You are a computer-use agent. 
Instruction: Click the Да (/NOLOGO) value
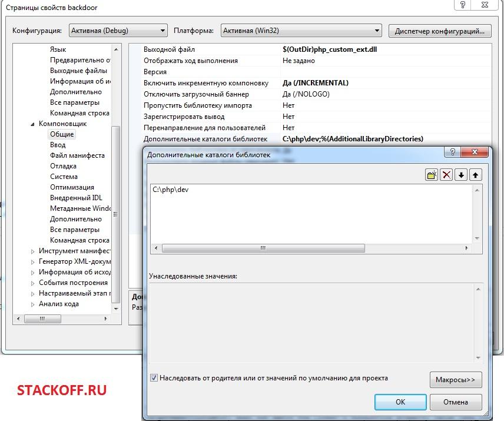tap(306, 94)
